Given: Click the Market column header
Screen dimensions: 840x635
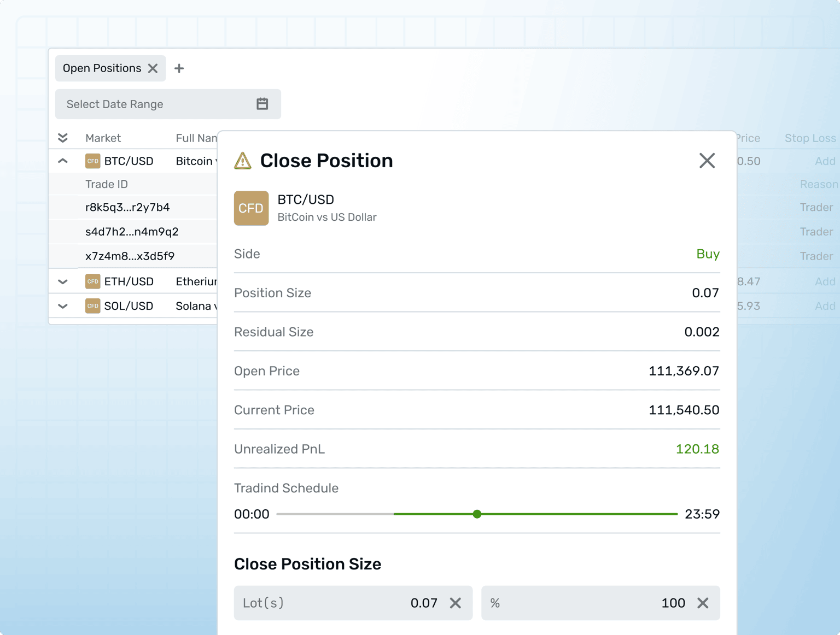Looking at the screenshot, I should (x=103, y=138).
